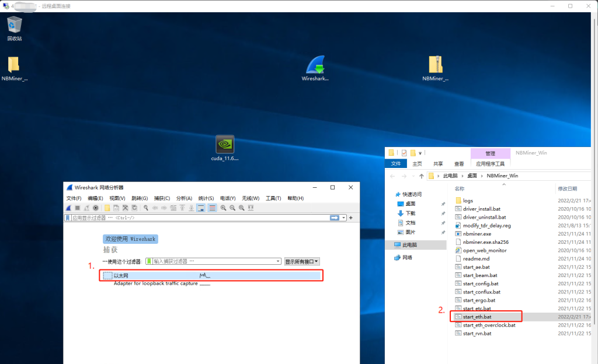This screenshot has height=364, width=598.
Task: Open Wireshark 统计(S) menu
Action: point(206,198)
